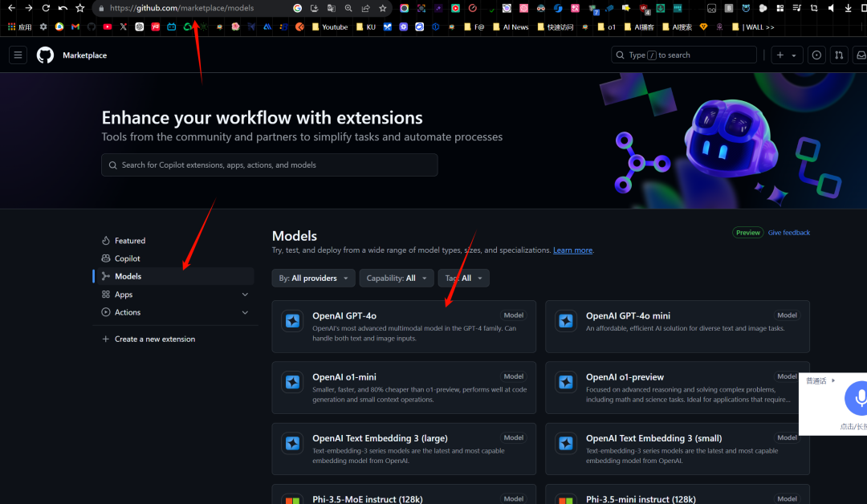Open the YouTube red play bookmark icon

coord(108,26)
